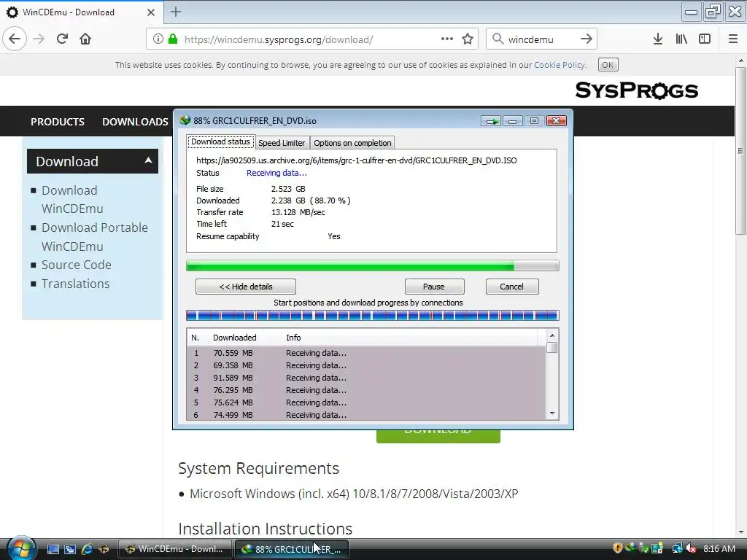Screen dimensions: 747x560
Task: Click the 8:16 AM system clock
Action: point(719,548)
